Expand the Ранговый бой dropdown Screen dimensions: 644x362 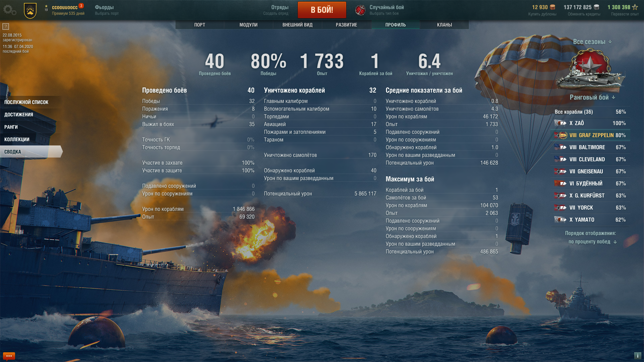click(x=592, y=97)
